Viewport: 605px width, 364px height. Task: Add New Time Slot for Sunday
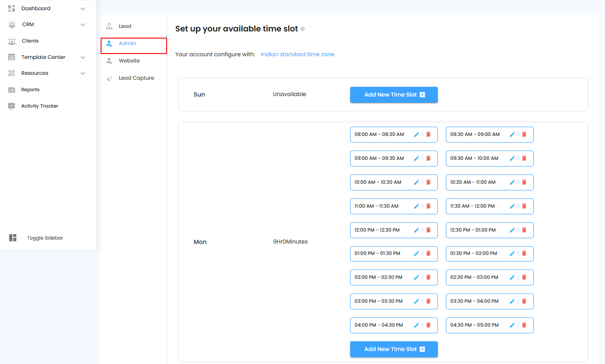pyautogui.click(x=394, y=95)
